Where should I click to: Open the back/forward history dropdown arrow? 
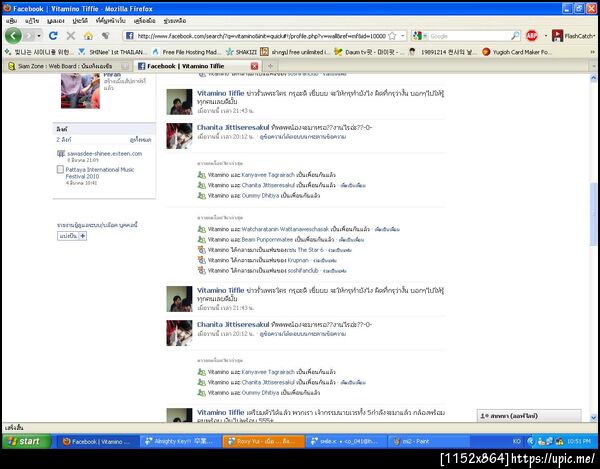tap(39, 36)
